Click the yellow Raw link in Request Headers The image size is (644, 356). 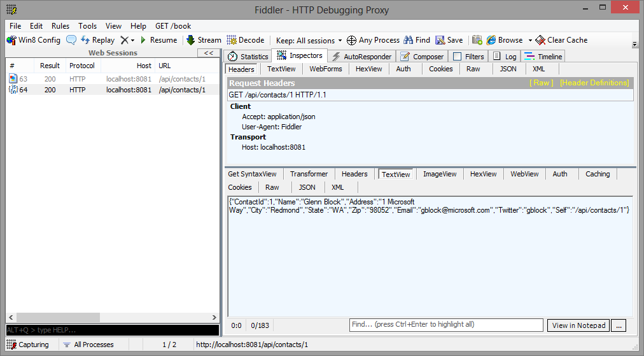click(x=542, y=83)
